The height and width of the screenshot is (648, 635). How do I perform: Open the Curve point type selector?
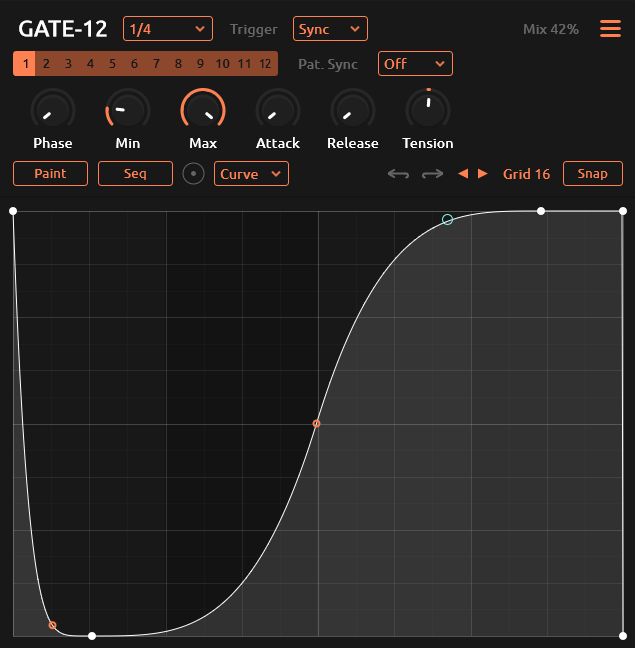[251, 174]
